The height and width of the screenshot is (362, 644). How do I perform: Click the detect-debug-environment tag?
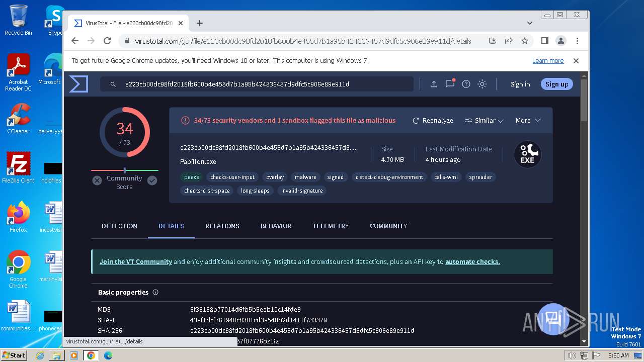click(389, 177)
